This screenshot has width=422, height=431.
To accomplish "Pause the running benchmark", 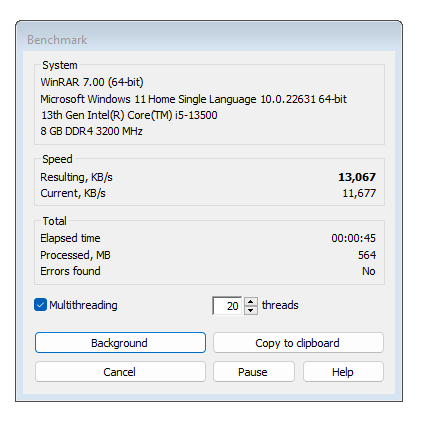I will (254, 372).
